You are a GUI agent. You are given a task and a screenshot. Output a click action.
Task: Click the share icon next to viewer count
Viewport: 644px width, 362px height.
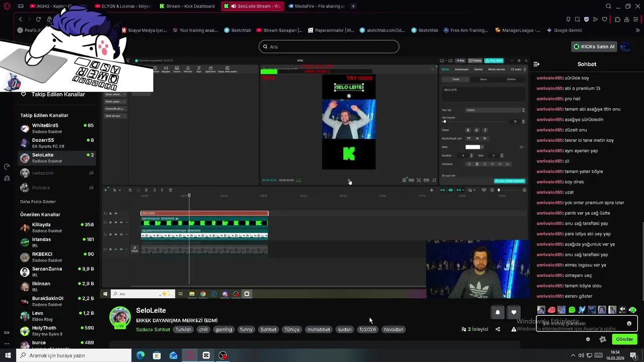tap(498, 329)
